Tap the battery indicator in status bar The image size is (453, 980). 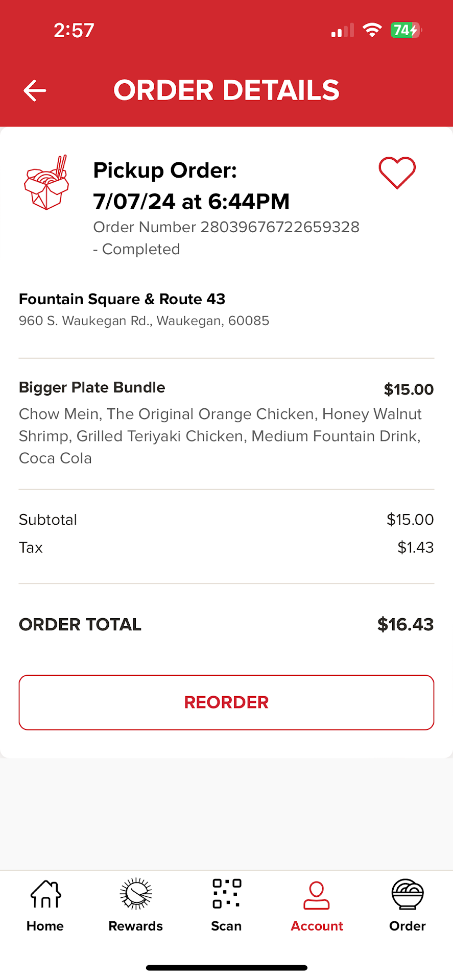[406, 30]
